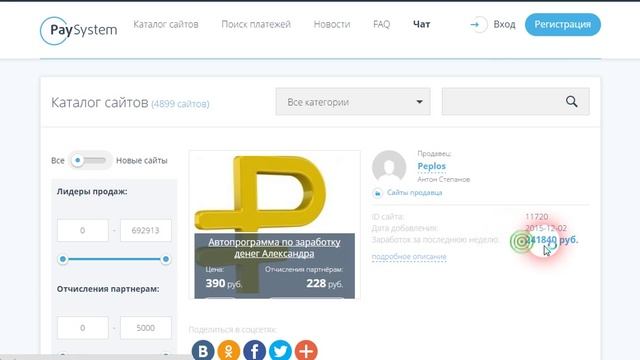Click the seller sites small icon
This screenshot has width=640, height=360.
(378, 193)
